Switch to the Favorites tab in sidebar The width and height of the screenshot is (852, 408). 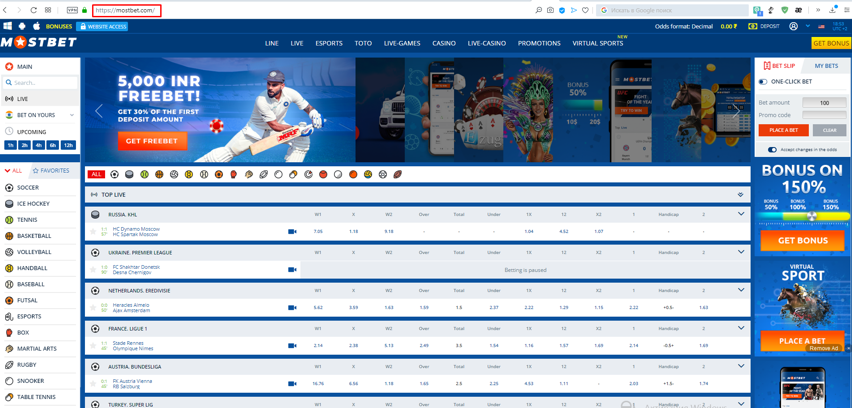tap(51, 171)
